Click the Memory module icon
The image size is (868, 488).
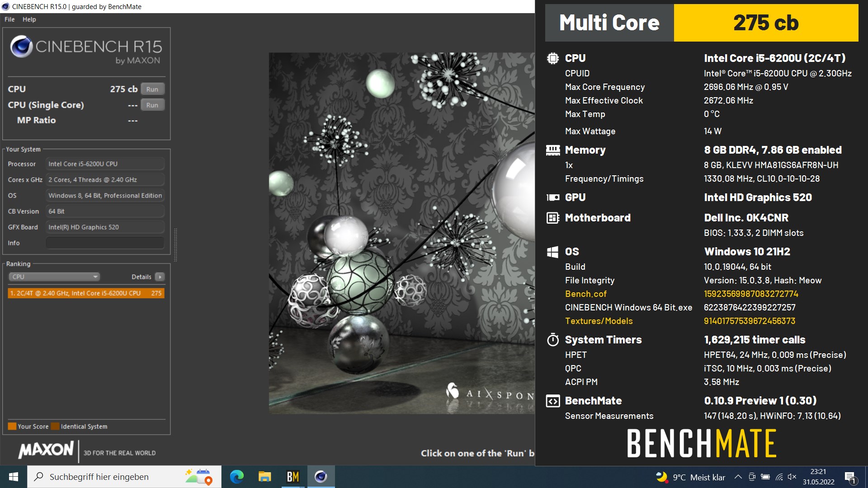coord(552,150)
